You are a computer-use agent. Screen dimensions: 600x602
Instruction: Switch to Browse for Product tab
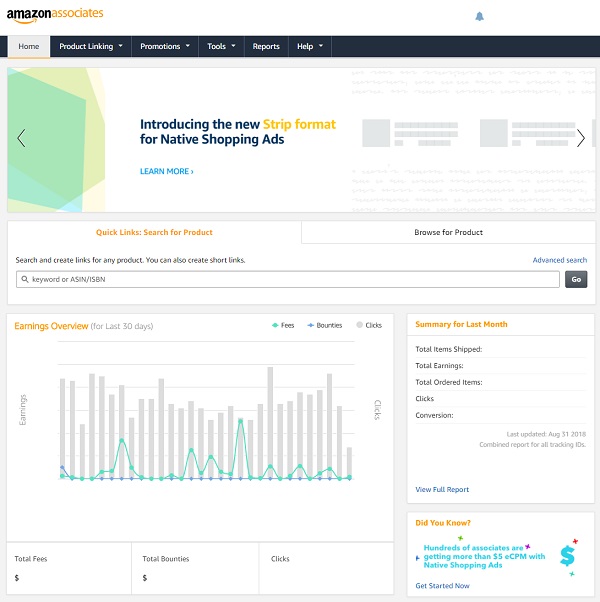[x=448, y=232]
